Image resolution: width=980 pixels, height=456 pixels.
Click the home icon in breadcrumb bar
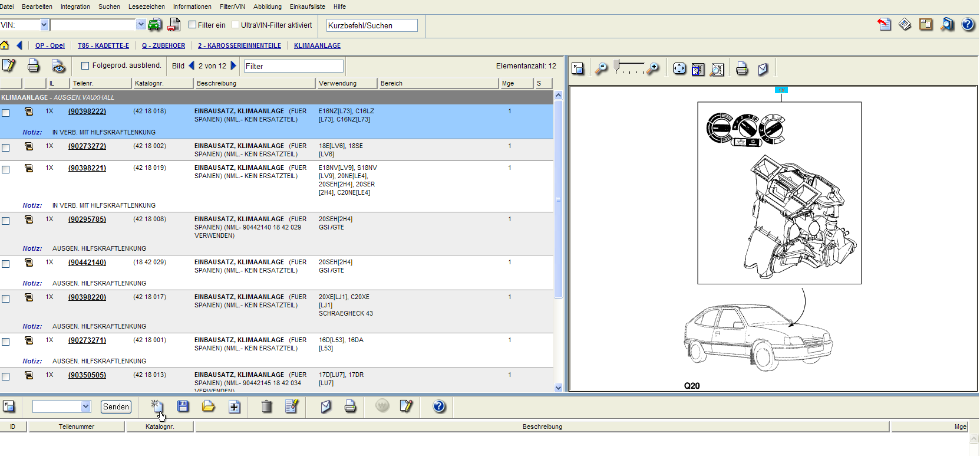[x=5, y=45]
